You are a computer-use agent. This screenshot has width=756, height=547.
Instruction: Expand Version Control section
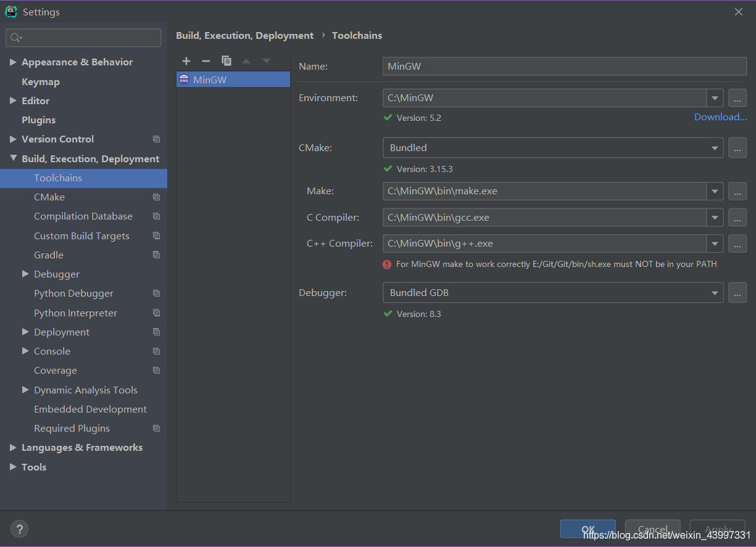[13, 139]
